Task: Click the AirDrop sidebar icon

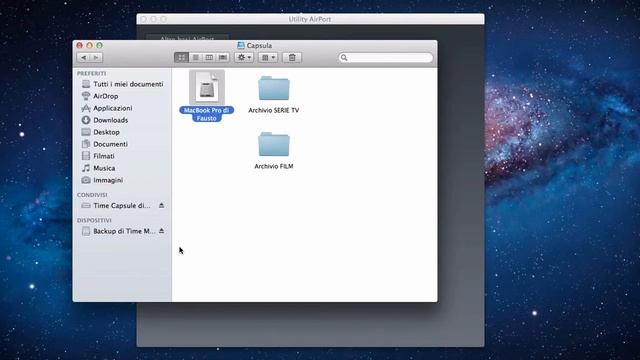Action: [86, 96]
